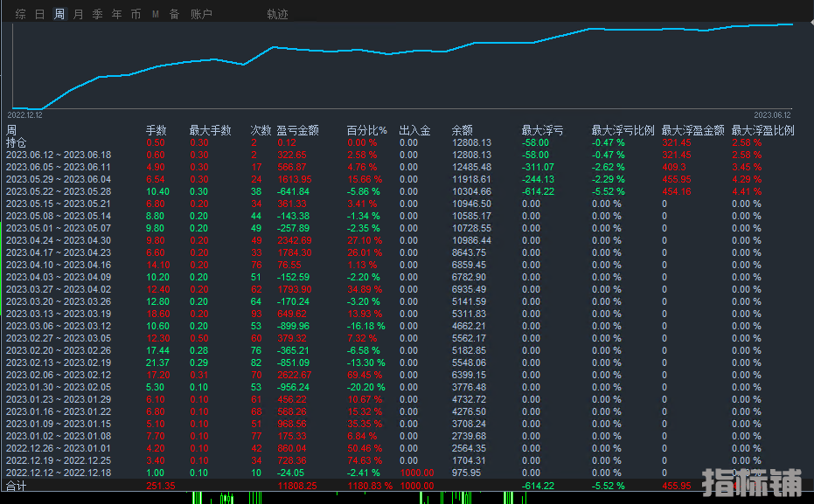Click the 次数 column header

tap(261, 130)
